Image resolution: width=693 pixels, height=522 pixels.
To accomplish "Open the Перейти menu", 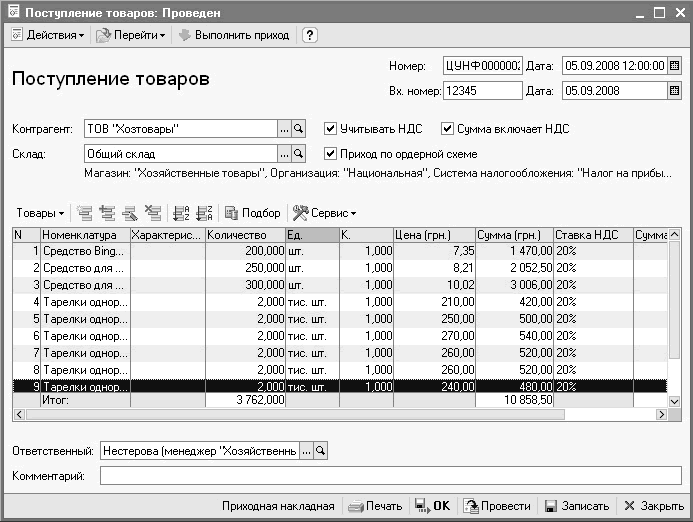I will [132, 35].
